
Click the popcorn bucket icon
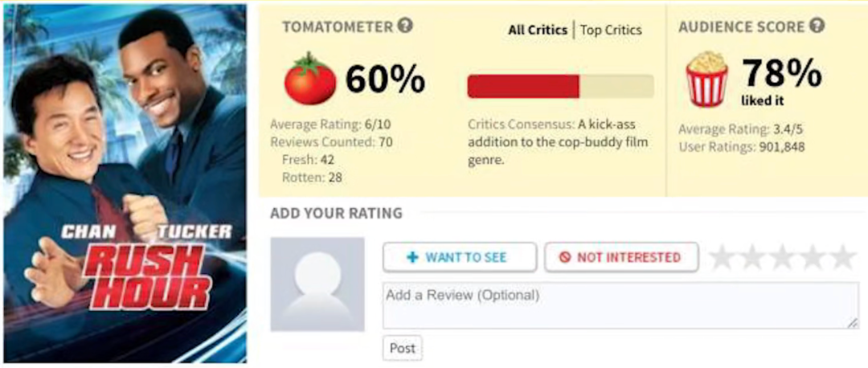tap(706, 78)
